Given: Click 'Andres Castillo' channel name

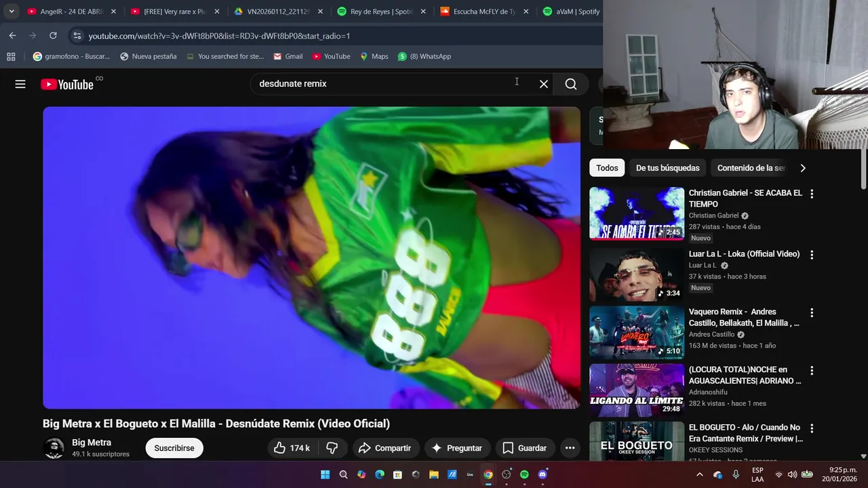Looking at the screenshot, I should (711, 335).
